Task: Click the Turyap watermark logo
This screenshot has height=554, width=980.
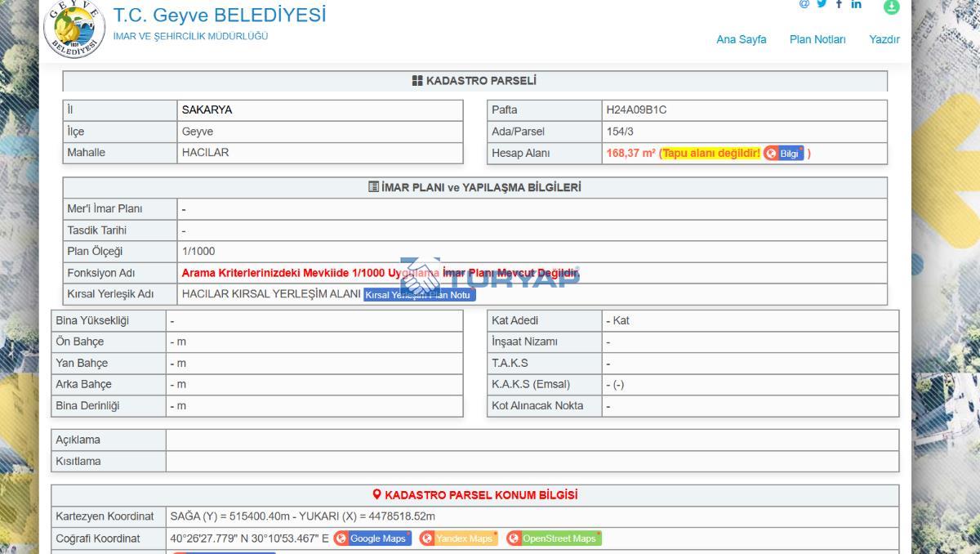Action: click(490, 278)
